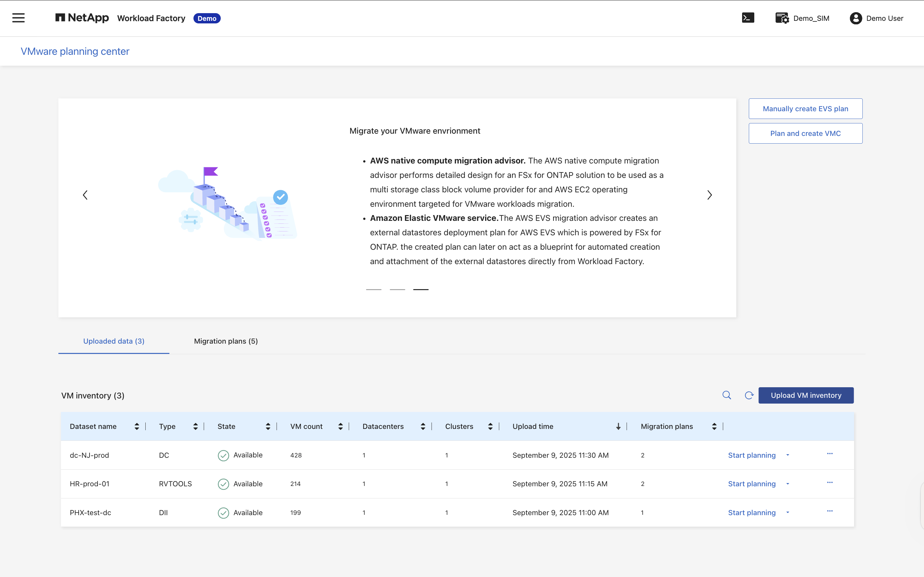
Task: Go to previous carousel slide
Action: pos(85,195)
